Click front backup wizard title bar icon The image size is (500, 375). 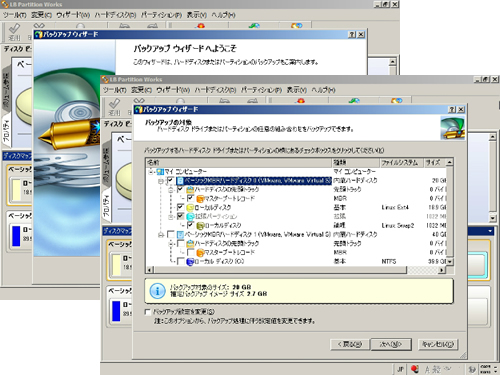(x=139, y=109)
